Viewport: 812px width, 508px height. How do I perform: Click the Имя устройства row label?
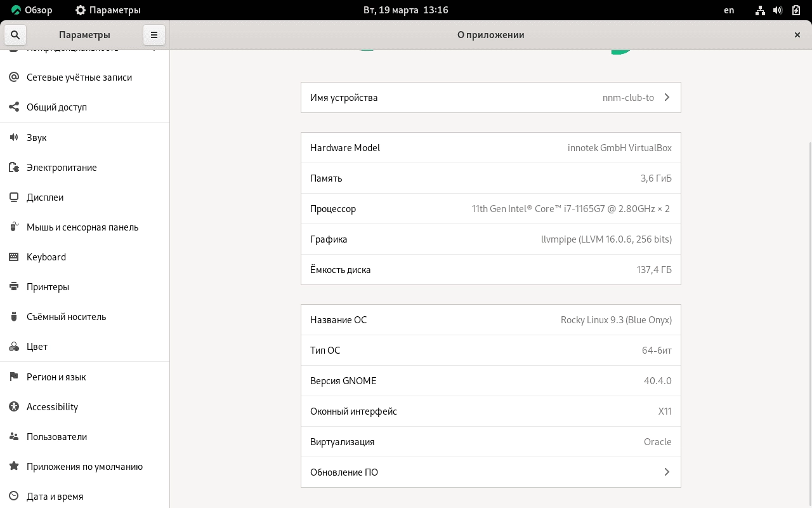[344, 98]
